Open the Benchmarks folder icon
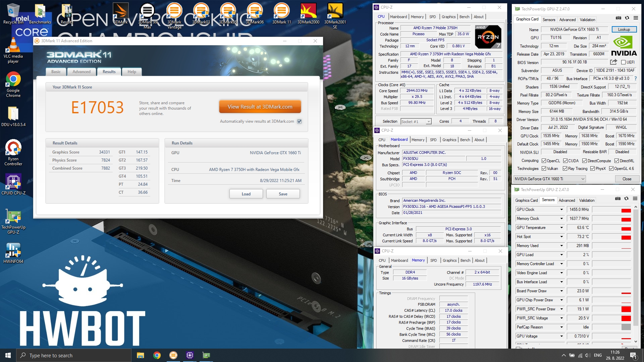Viewport: 644px width, 362px height. [40, 13]
